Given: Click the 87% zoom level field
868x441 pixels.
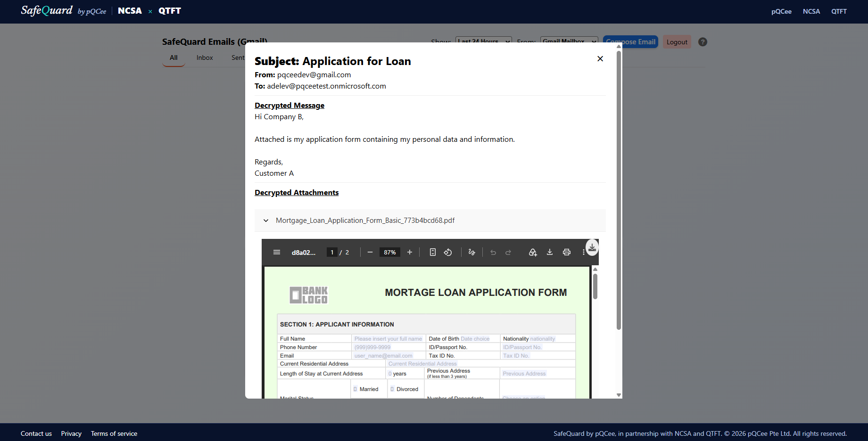Looking at the screenshot, I should [390, 253].
